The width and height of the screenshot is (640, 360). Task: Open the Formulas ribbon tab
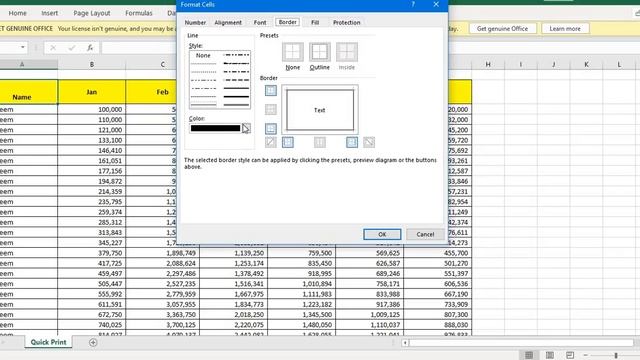(x=139, y=13)
